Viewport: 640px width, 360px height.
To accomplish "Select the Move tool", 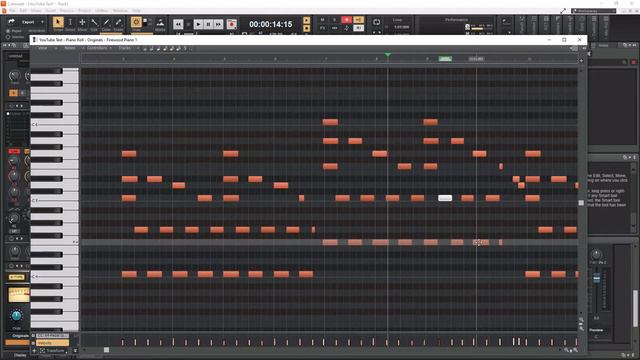I will coord(82,22).
